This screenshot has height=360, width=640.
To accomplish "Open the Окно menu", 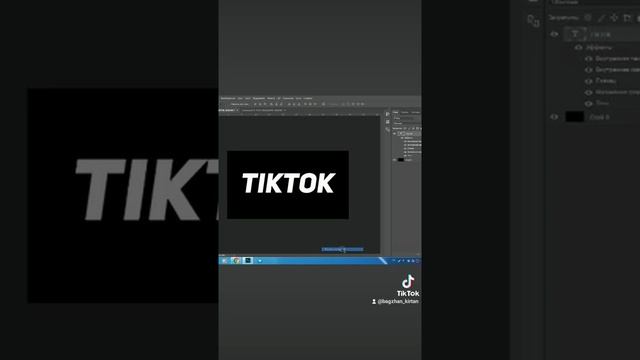I will pos(299,98).
